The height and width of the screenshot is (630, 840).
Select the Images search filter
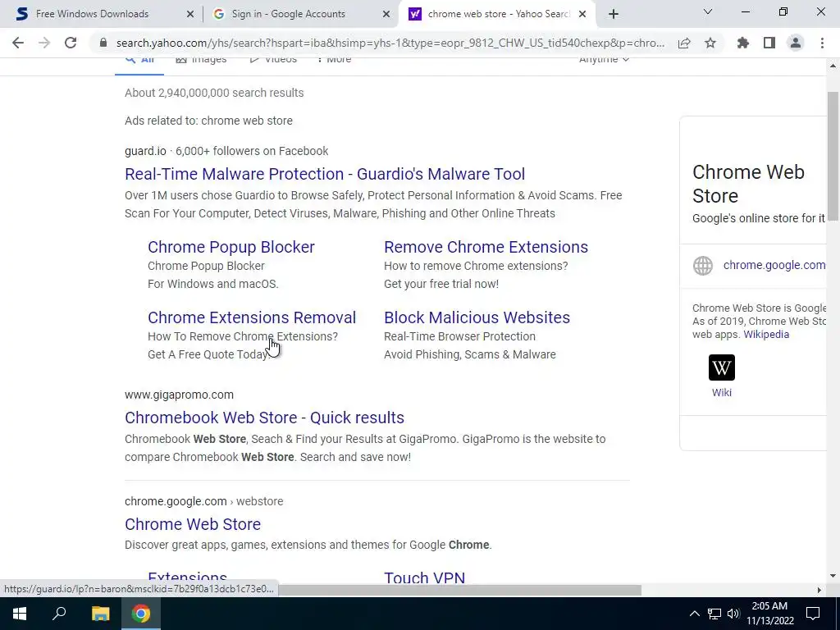202,59
